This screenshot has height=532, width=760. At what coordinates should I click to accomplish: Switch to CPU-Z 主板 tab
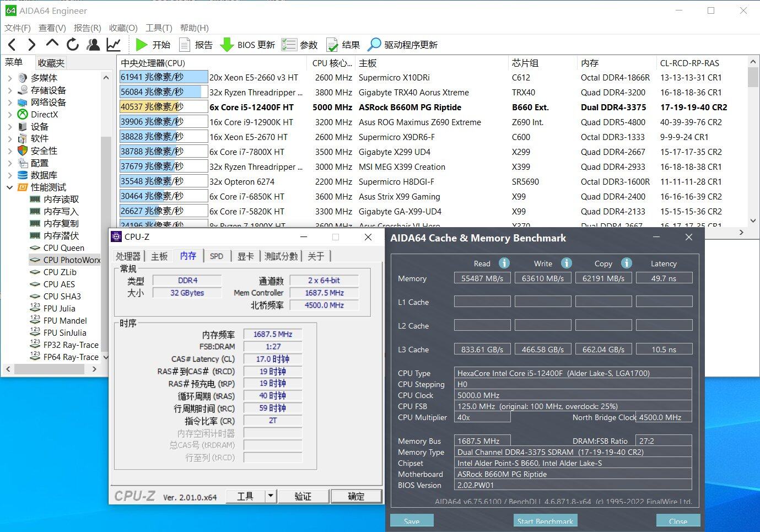tap(159, 256)
